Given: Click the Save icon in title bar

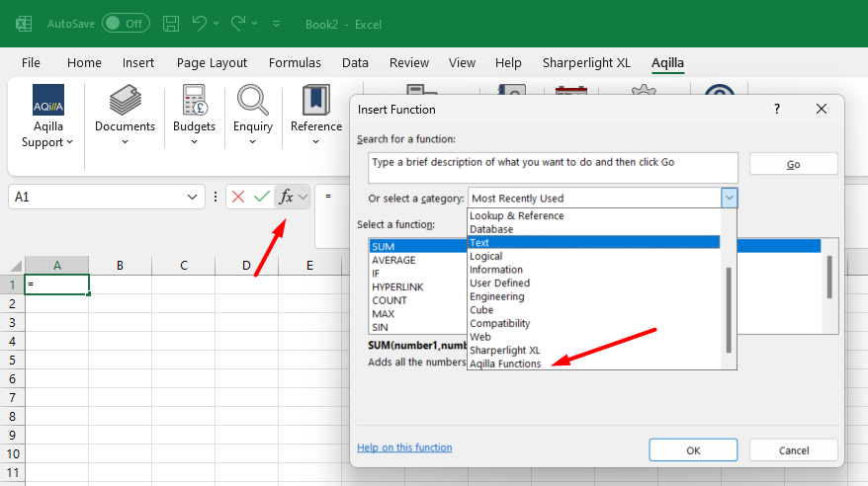Looking at the screenshot, I should [171, 22].
